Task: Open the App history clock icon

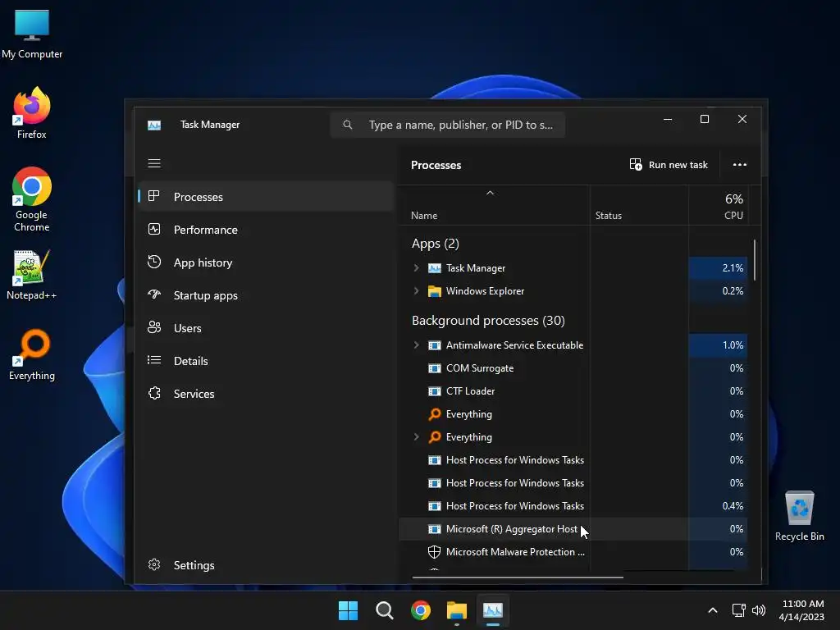Action: pos(153,262)
